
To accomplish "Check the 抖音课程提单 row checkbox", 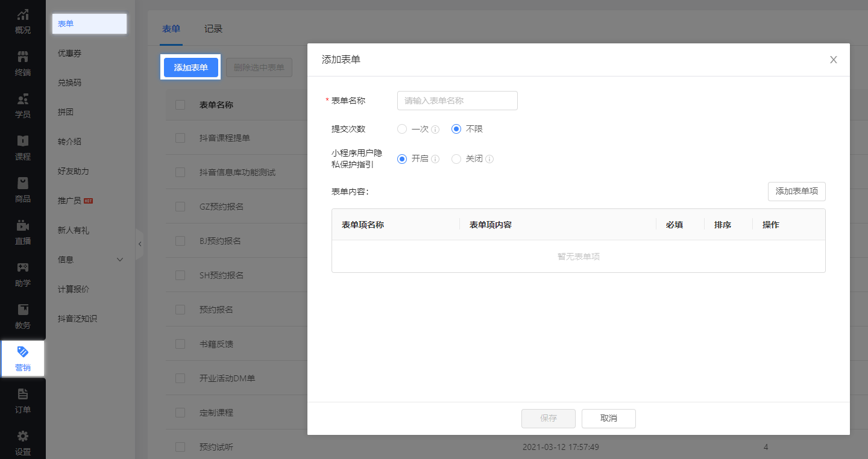I will [180, 138].
